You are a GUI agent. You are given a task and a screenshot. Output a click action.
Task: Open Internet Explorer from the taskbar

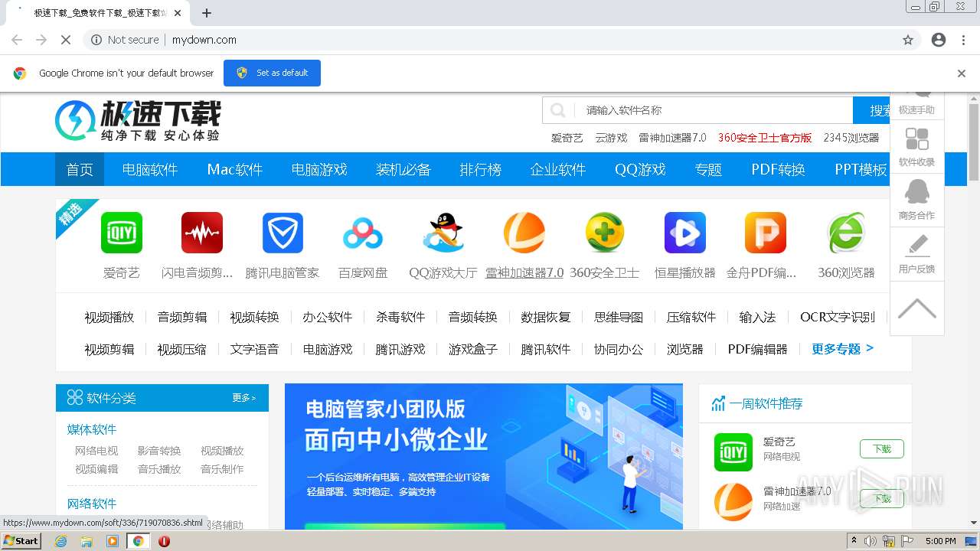(61, 541)
